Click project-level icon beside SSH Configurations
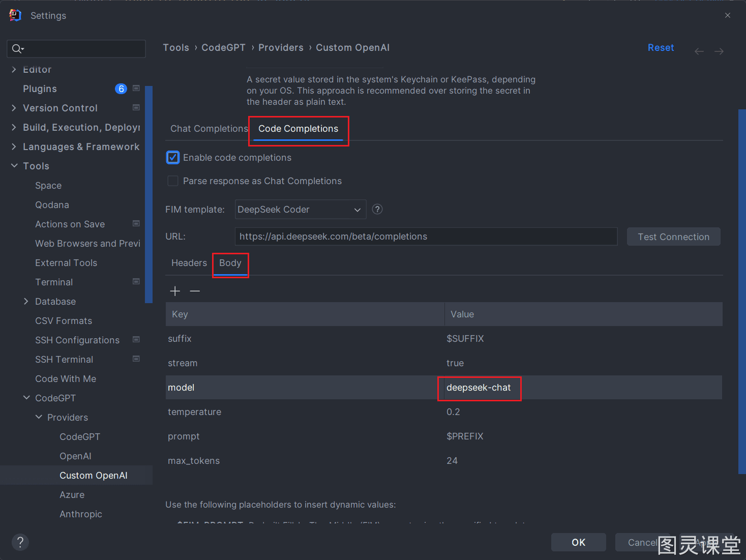This screenshot has height=560, width=746. coord(136,339)
